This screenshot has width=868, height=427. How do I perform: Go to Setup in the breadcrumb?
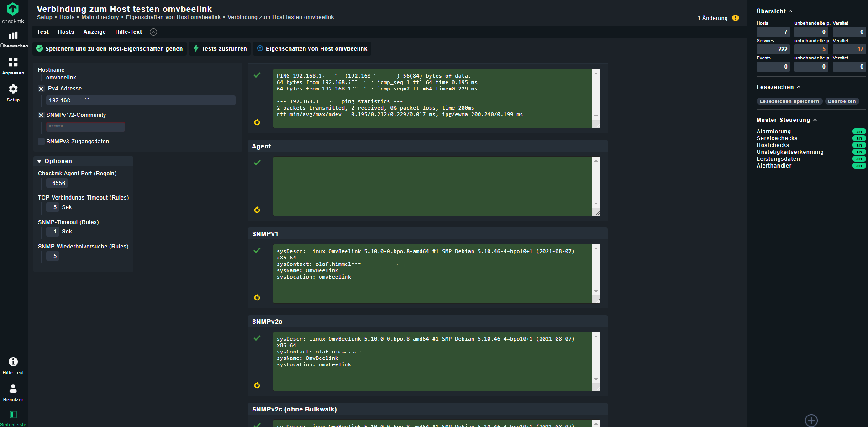tap(45, 17)
